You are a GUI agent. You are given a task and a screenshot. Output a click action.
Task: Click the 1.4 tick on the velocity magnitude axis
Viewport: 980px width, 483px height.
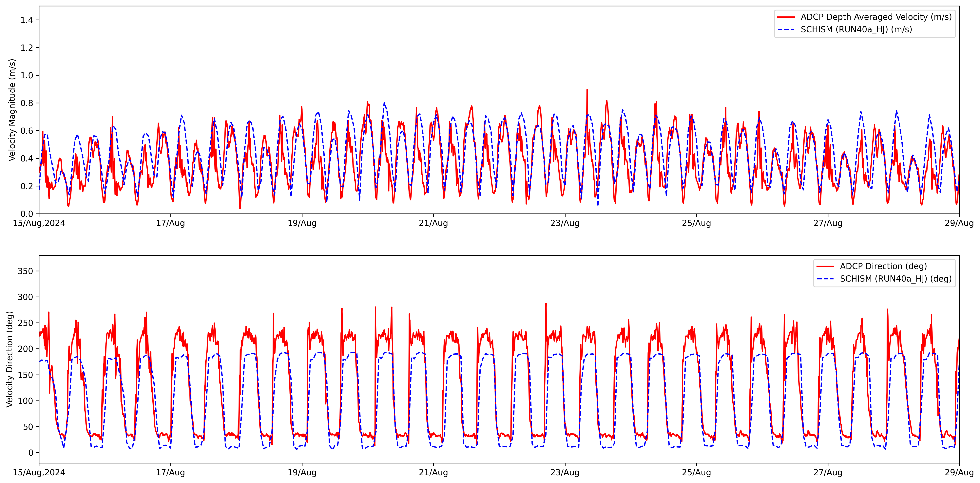pos(27,20)
